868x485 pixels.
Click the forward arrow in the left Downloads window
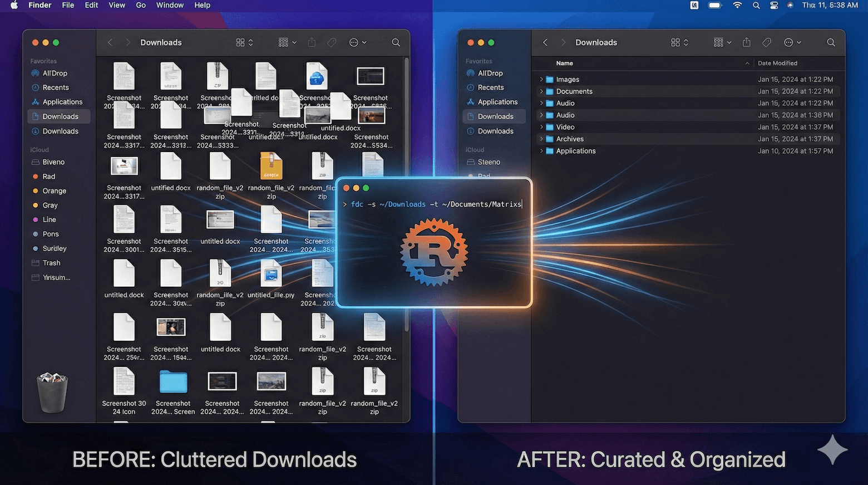pyautogui.click(x=128, y=42)
